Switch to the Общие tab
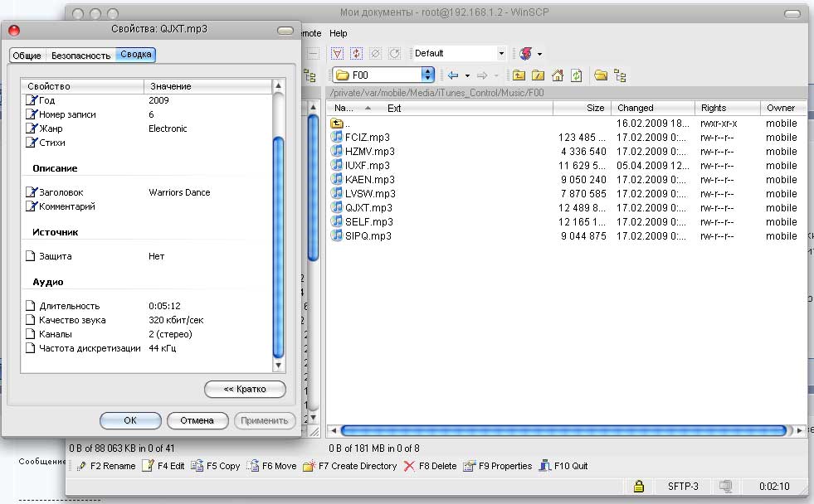Viewport: 814px width, 504px height. pos(27,56)
